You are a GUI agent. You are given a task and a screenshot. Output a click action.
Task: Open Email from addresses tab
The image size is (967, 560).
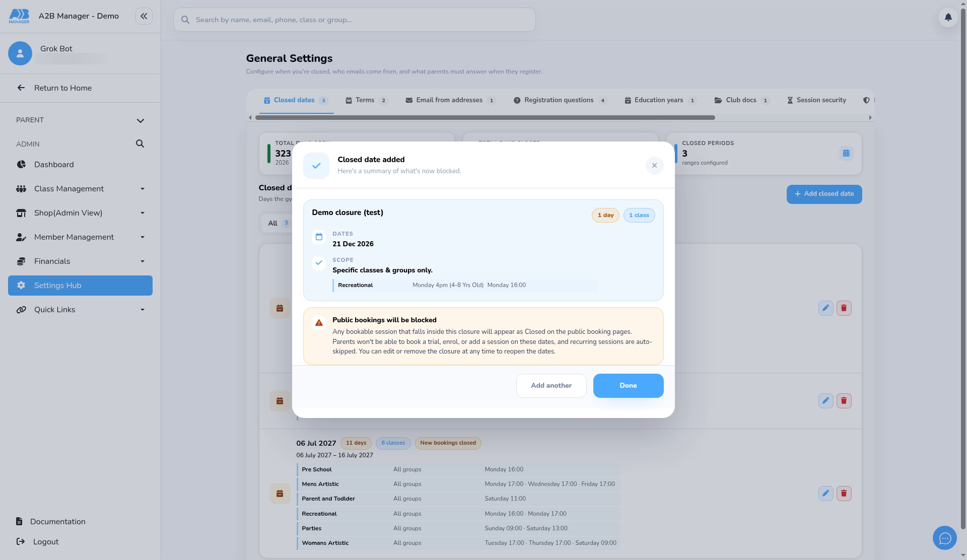tap(450, 100)
